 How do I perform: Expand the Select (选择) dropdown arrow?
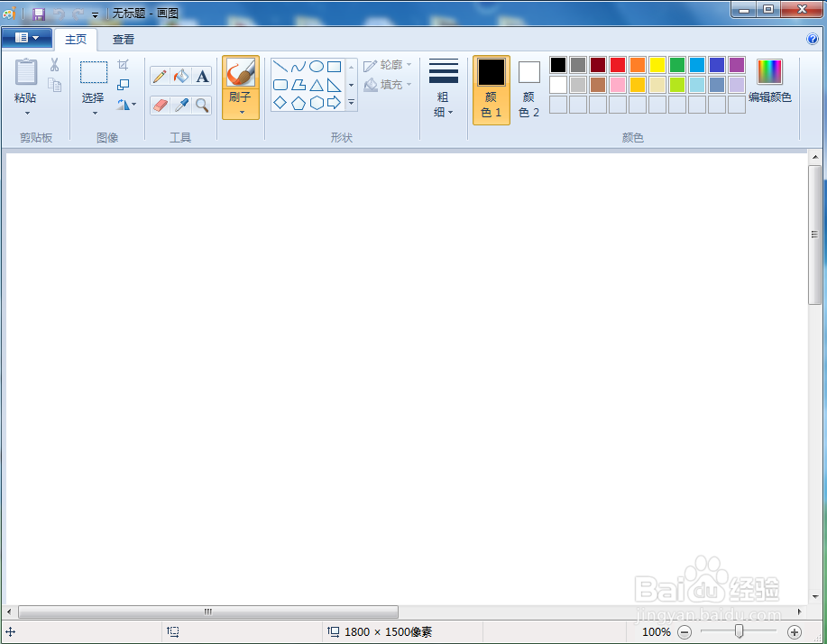pyautogui.click(x=95, y=114)
